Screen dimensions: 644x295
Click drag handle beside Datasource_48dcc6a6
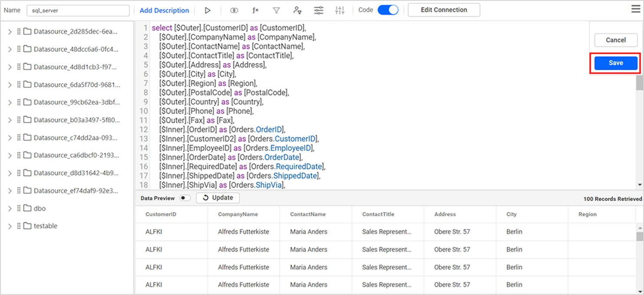19,49
